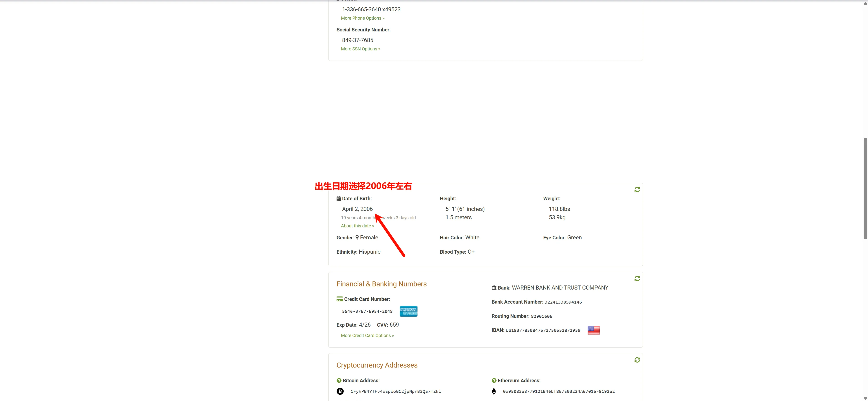The image size is (868, 401).
Task: Select the Social Security Number 849-37-7685
Action: click(x=358, y=40)
